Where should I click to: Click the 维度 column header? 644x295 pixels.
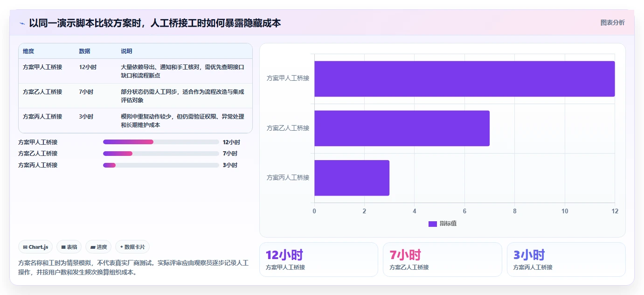[x=28, y=51]
